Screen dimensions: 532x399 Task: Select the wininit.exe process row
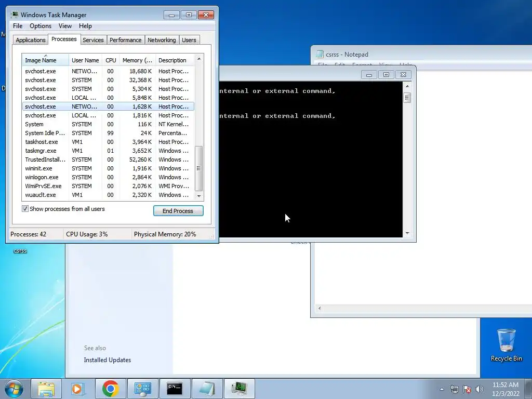pos(108,168)
